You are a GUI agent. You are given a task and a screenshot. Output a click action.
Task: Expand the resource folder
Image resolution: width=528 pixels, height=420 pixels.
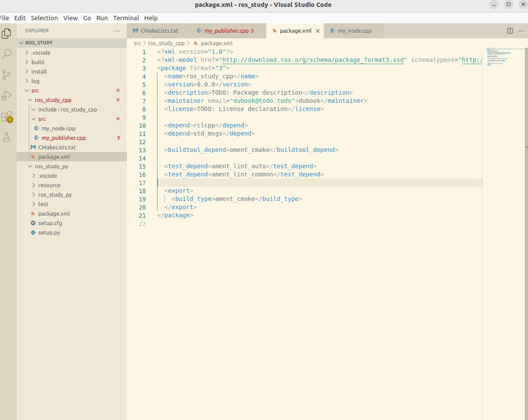[x=72, y=185]
